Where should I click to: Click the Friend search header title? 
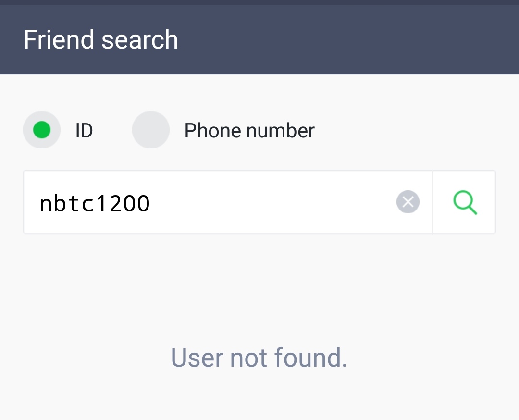pos(100,40)
